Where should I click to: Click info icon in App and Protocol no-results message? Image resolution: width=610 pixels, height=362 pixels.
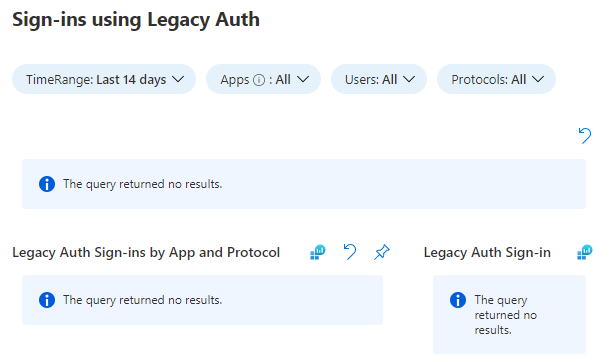click(x=47, y=300)
